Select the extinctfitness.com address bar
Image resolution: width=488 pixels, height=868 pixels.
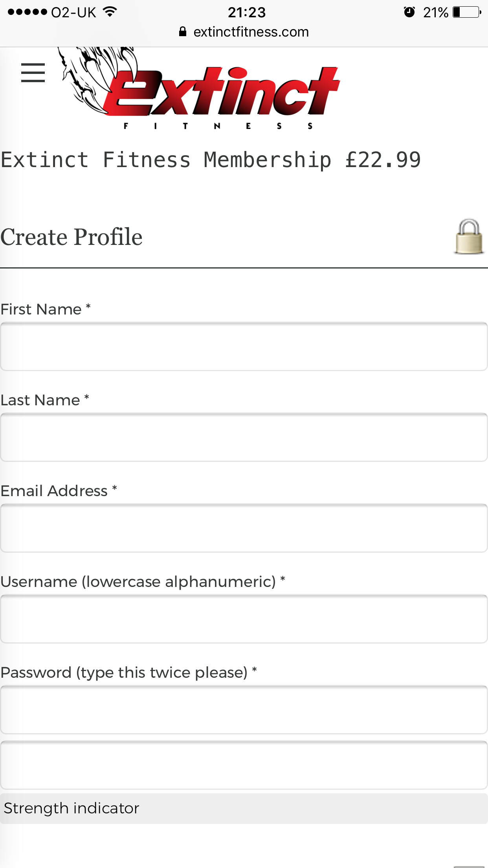coord(244,32)
